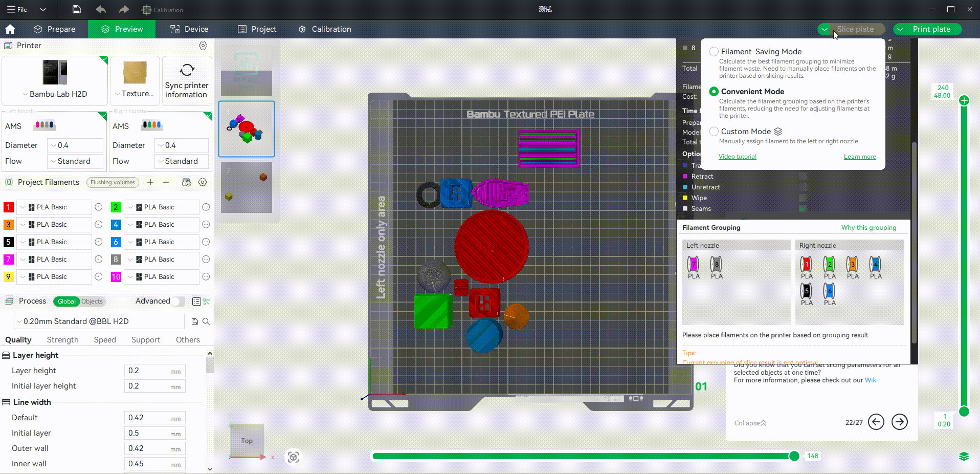Screen dimensions: 980x474
Task: Go to next tip with right arrow
Action: (899, 422)
